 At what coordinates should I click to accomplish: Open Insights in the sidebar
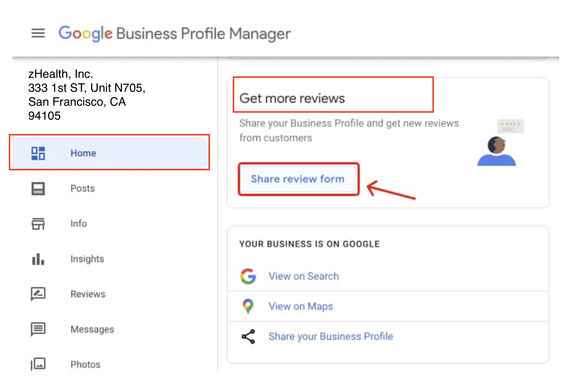[x=87, y=259]
